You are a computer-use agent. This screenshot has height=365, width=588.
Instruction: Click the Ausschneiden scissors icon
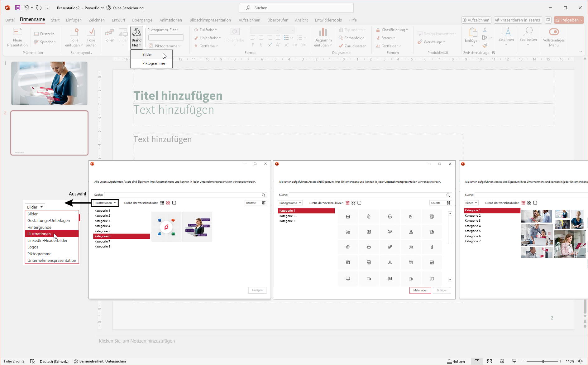pos(485,29)
